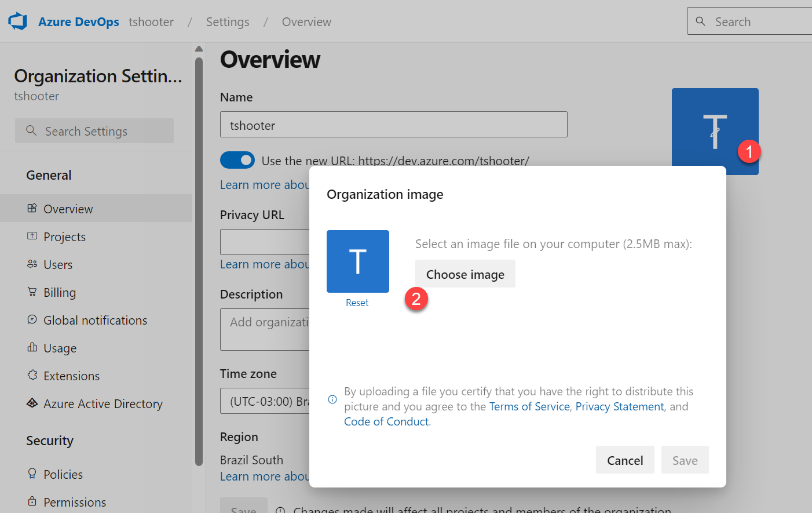This screenshot has height=513, width=812.
Task: Open Global notifications settings
Action: coord(96,320)
